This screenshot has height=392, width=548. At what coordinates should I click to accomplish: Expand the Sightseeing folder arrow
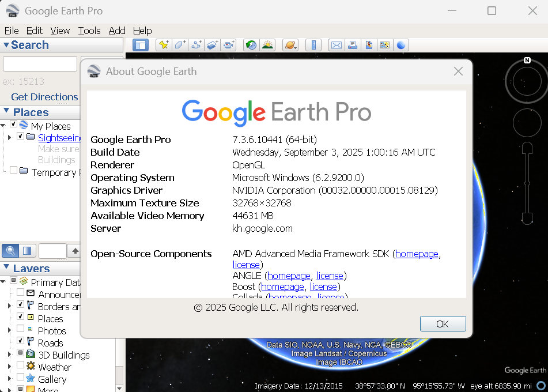[9, 137]
